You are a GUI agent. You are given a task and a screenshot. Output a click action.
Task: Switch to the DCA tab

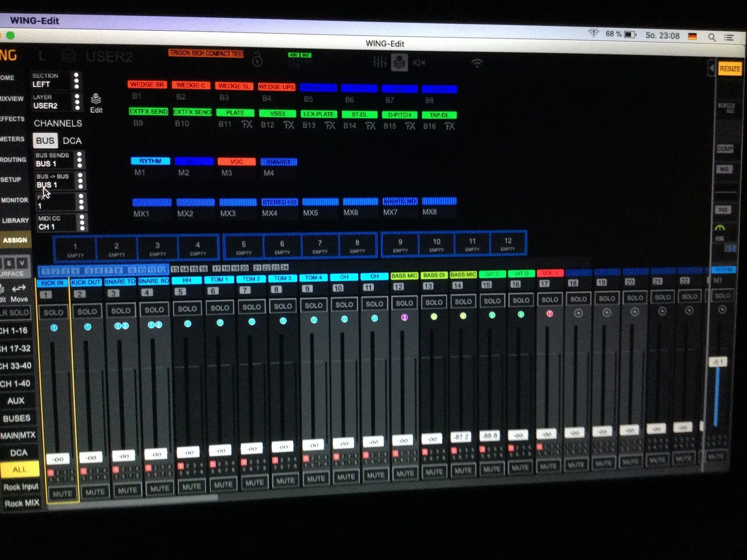point(72,140)
